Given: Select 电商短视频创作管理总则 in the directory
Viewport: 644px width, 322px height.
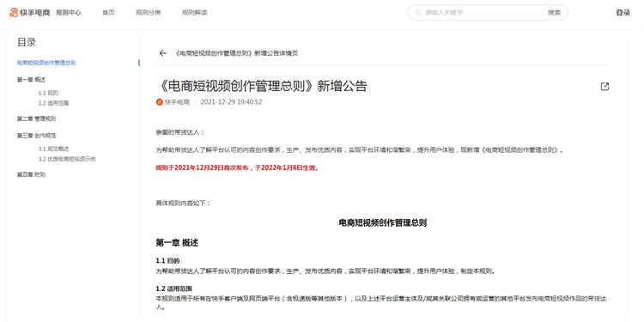Looking at the screenshot, I should click(46, 63).
